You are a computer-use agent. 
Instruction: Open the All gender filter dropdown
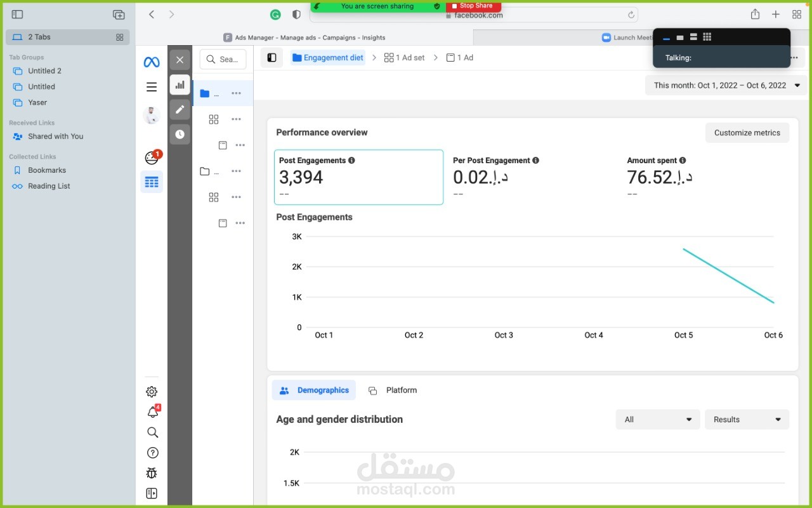click(x=658, y=420)
